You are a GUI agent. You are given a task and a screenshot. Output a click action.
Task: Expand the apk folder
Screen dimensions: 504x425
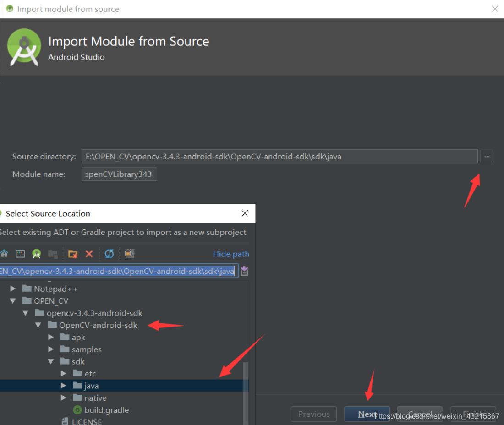[x=51, y=337]
